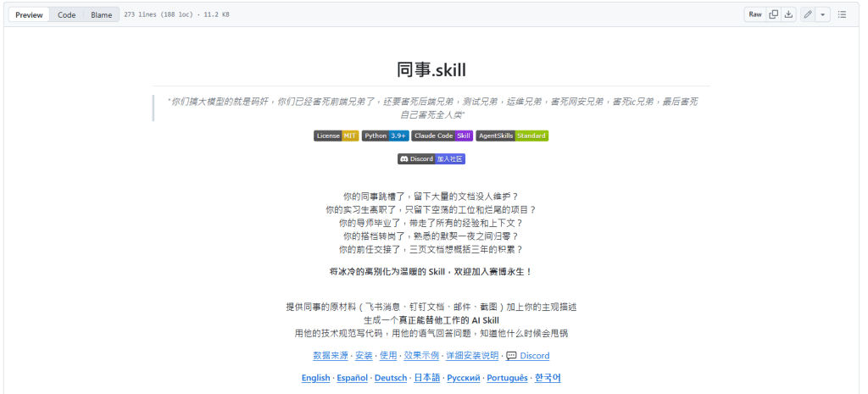Open the 日本語 translation link

pyautogui.click(x=426, y=378)
